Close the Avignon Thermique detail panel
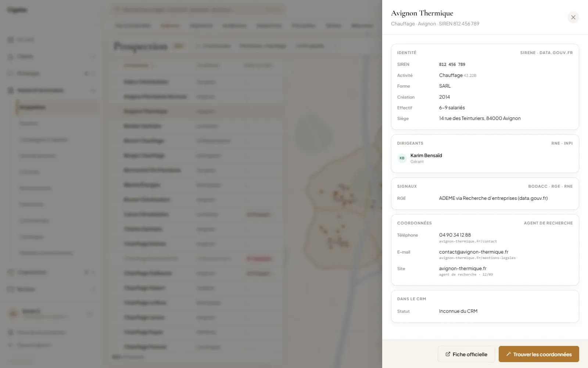This screenshot has width=588, height=368. click(x=573, y=17)
